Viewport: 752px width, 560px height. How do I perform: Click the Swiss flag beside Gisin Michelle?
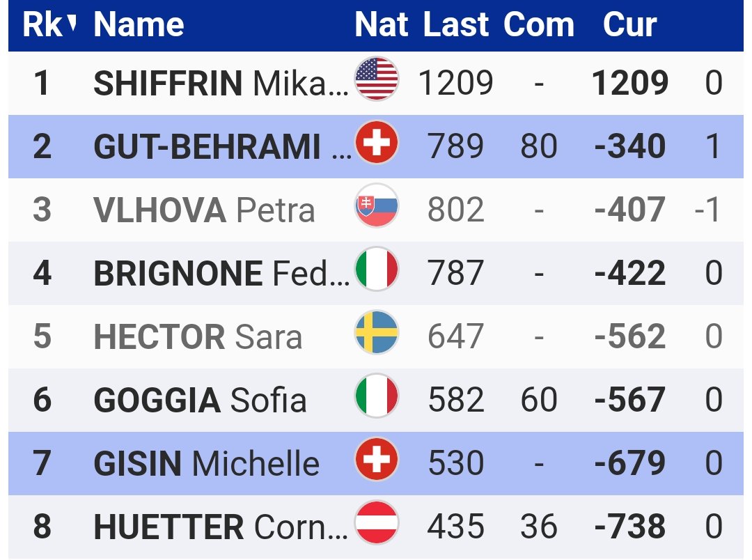tap(377, 459)
